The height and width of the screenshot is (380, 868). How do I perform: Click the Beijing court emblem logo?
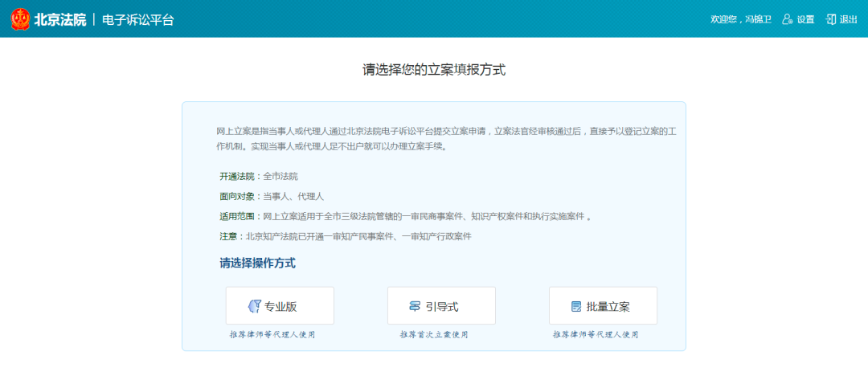click(20, 18)
